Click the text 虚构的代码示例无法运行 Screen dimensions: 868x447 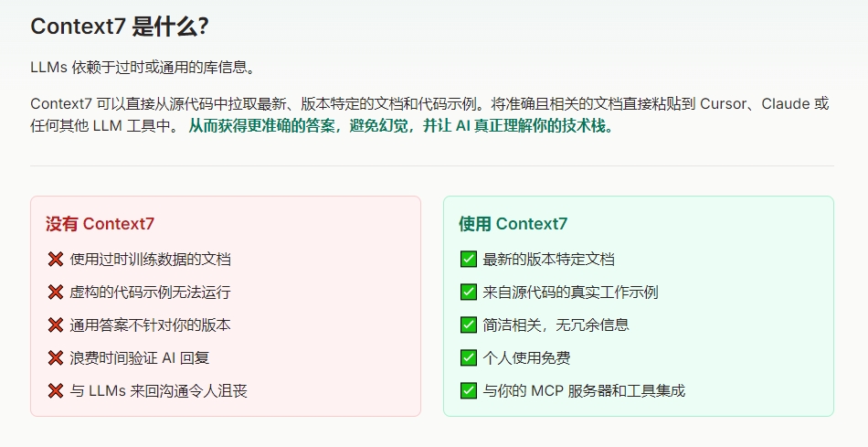click(x=150, y=292)
